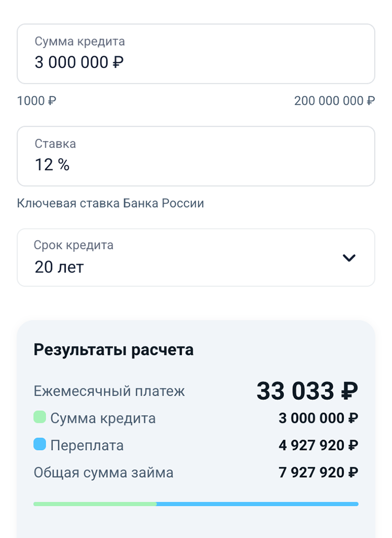
Task: Select the overpayment value 4 927 920 ₽
Action: click(x=318, y=445)
